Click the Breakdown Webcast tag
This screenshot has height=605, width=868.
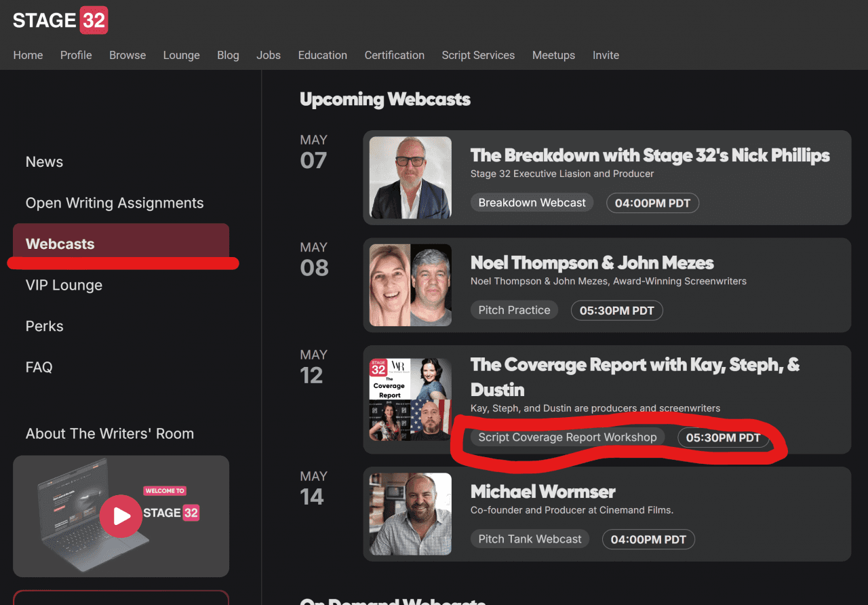click(x=532, y=203)
